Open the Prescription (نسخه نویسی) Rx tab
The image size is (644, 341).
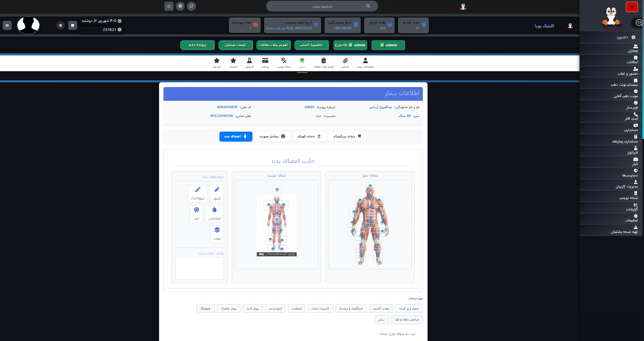(284, 63)
